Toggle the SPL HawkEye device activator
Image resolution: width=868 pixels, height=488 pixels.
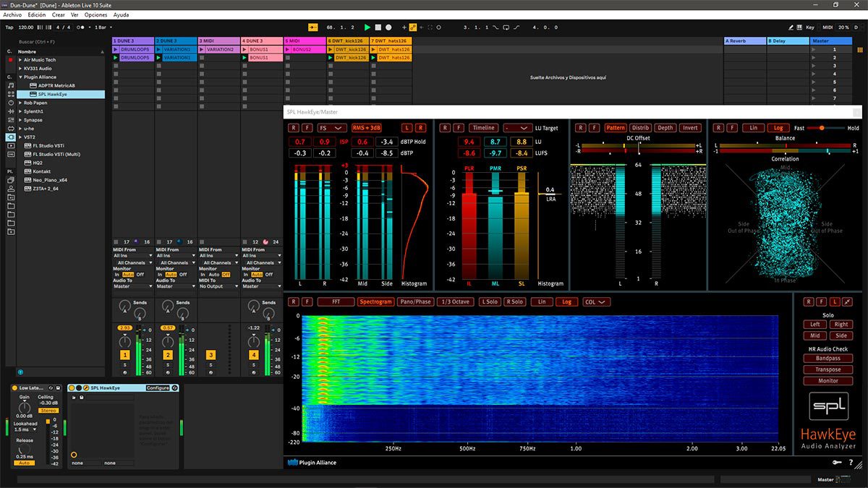click(72, 388)
